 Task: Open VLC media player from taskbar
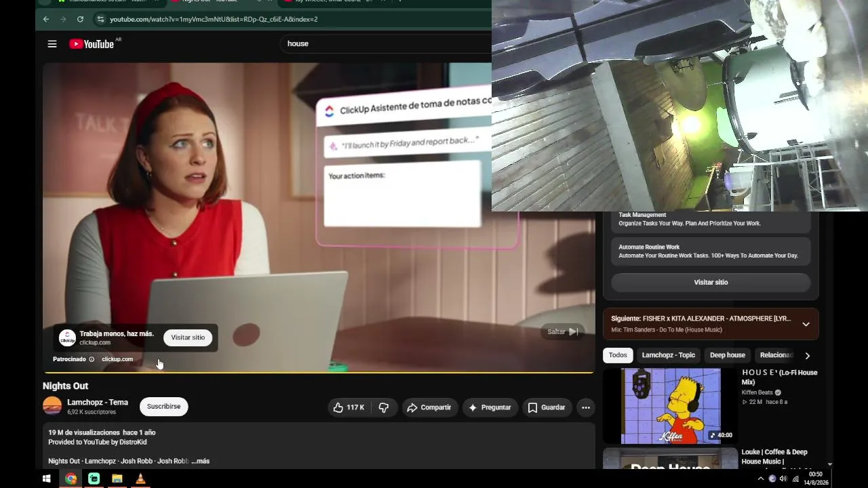[x=140, y=479]
